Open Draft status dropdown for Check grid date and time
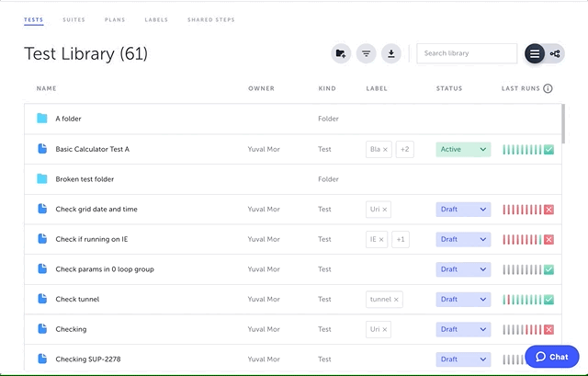 click(463, 210)
